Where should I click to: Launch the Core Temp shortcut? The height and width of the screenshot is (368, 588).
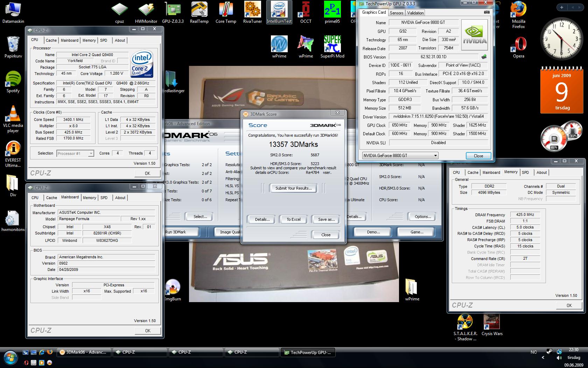coord(226,13)
